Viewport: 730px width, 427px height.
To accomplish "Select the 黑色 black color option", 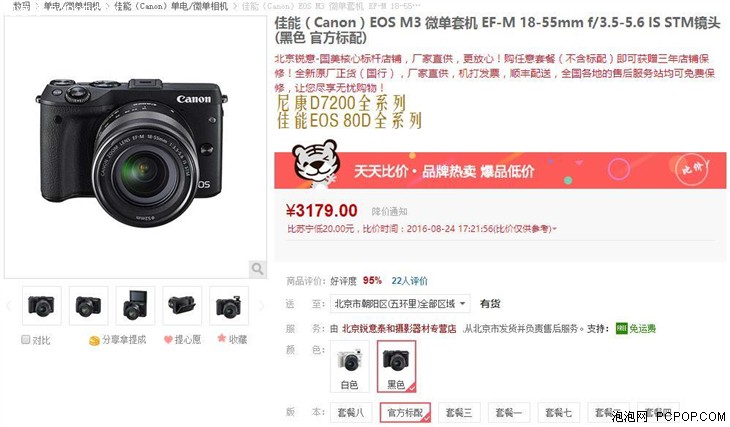I will coord(396,366).
